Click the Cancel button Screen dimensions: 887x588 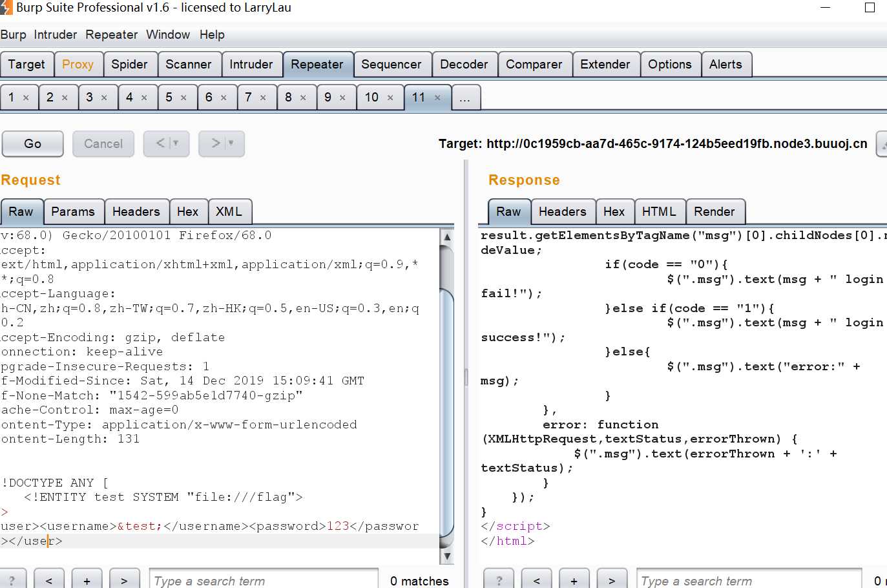103,143
